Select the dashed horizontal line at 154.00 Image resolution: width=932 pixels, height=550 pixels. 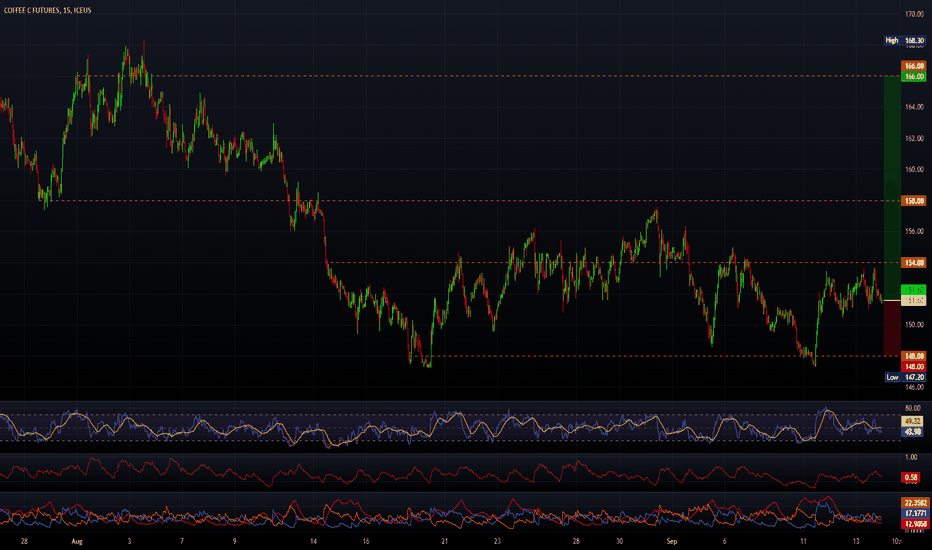(614, 263)
